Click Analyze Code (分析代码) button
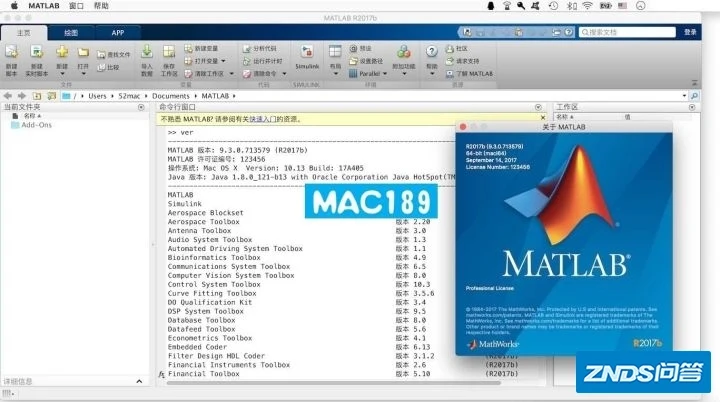 [x=259, y=48]
